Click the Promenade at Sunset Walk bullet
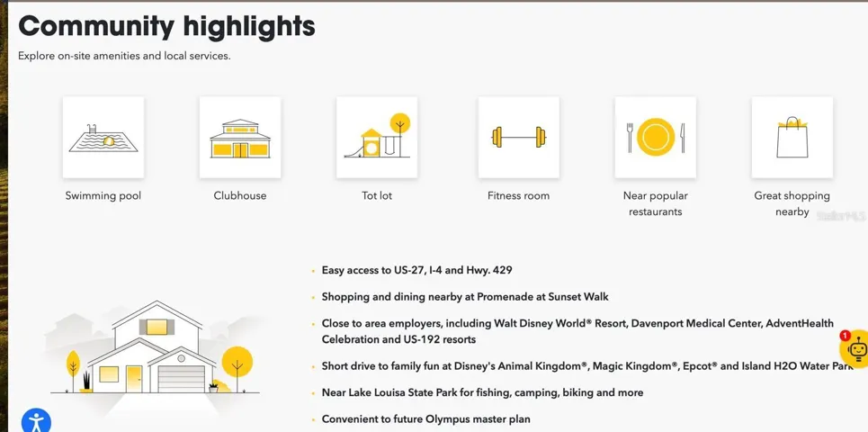The height and width of the screenshot is (432, 868). (x=465, y=296)
